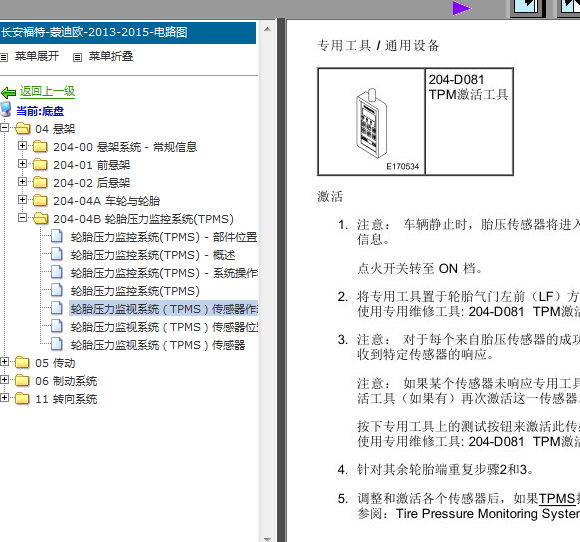Screen dimensions: 580x542
Task: Expand the 06 制动系统 node
Action: point(4,380)
